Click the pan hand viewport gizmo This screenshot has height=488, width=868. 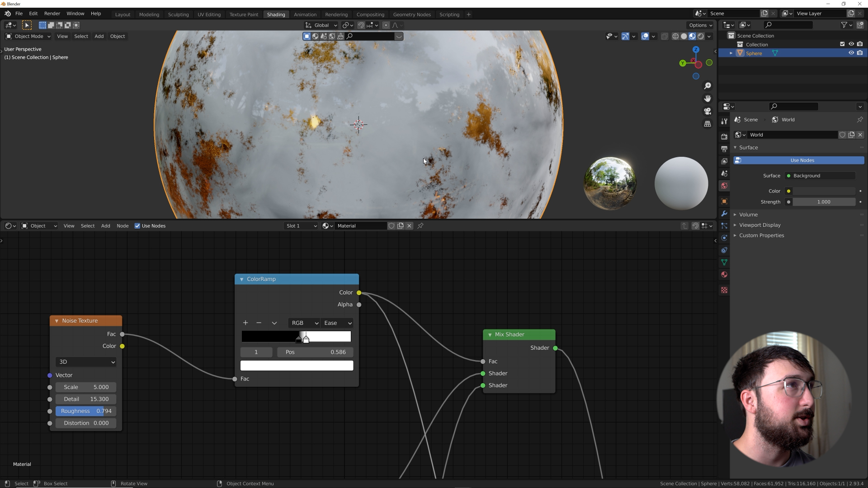pos(708,99)
